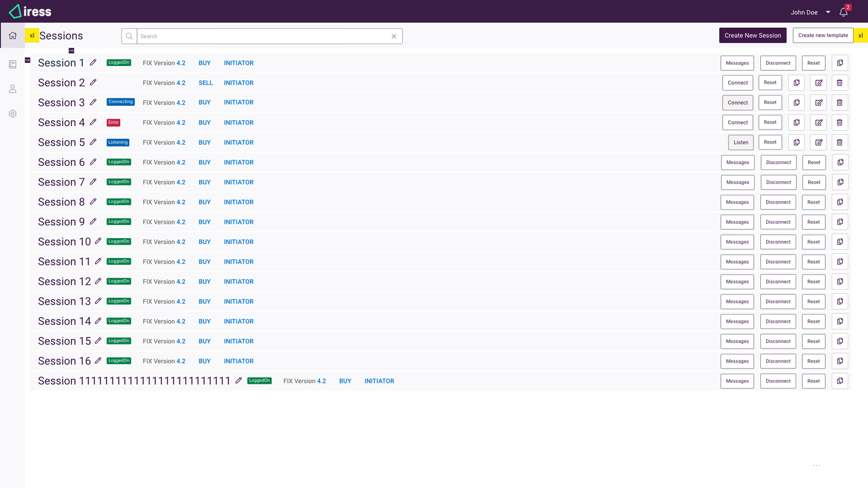This screenshot has width=868, height=488.
Task: Click Create new template button
Action: tap(823, 35)
